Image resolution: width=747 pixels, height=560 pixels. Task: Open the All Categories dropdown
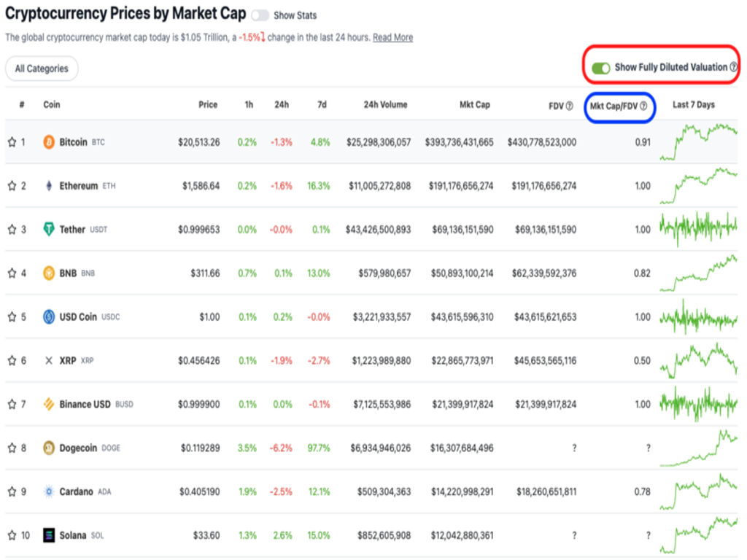[x=42, y=69]
